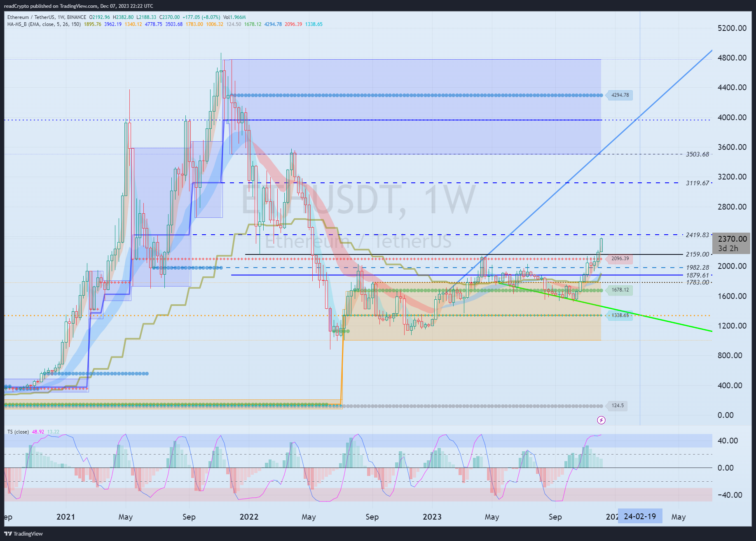
Task: Click the purple lightning bolt icon
Action: (601, 420)
